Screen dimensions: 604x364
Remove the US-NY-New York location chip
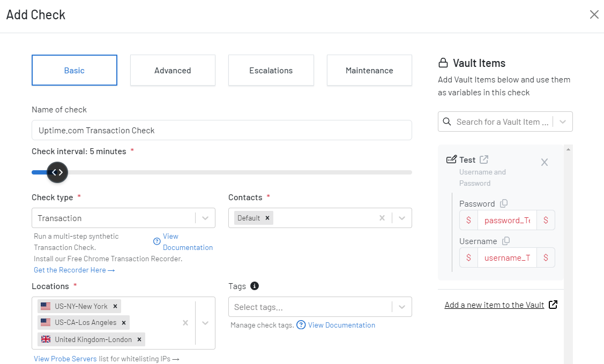pyautogui.click(x=115, y=306)
